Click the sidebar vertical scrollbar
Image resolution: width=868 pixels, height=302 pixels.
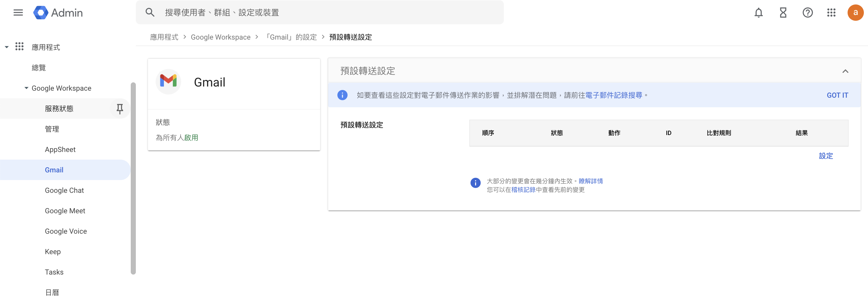click(133, 178)
